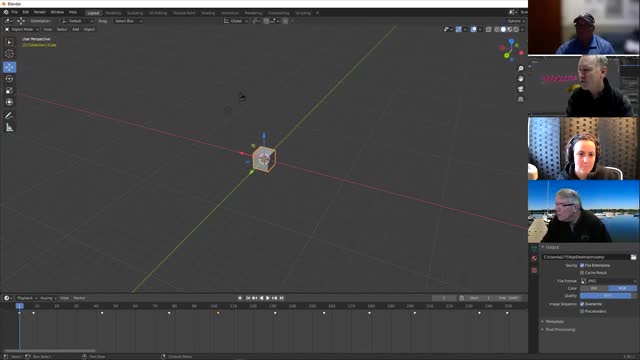The width and height of the screenshot is (640, 360).
Task: Select material preview shading mode
Action: click(x=509, y=29)
